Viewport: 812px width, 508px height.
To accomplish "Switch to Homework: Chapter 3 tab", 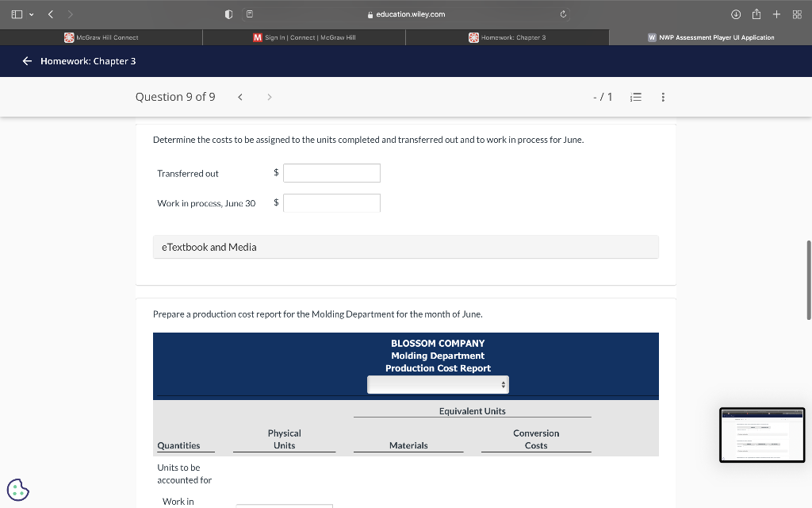I will pyautogui.click(x=507, y=37).
